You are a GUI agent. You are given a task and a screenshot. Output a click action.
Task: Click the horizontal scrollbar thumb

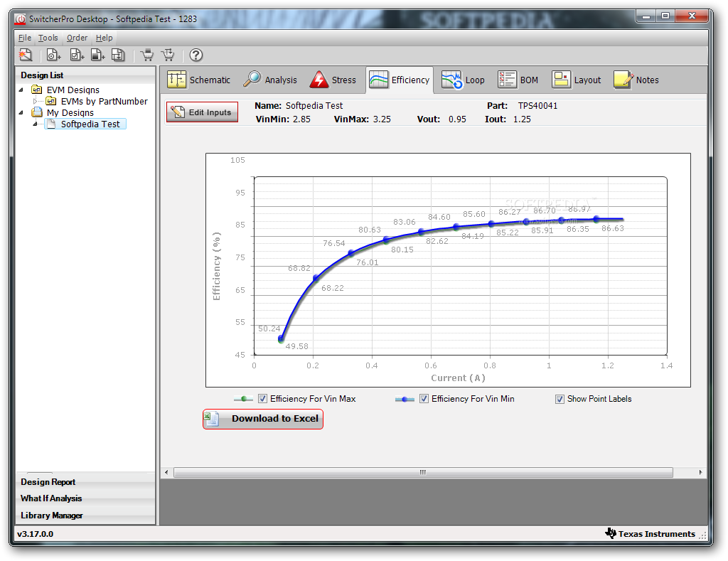click(x=423, y=472)
